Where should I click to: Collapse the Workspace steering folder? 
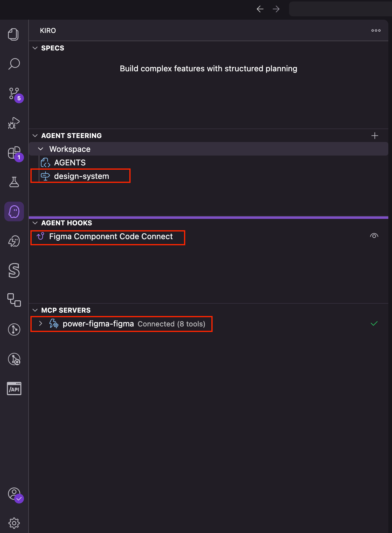[x=41, y=149]
